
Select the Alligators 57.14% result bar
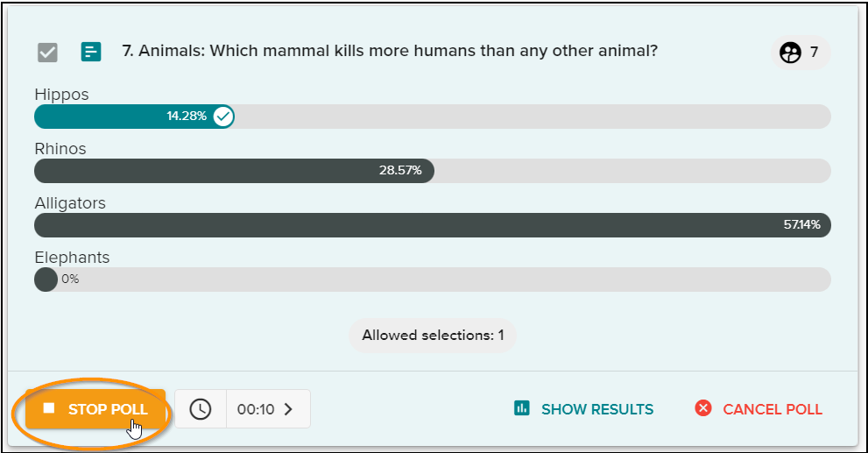point(433,225)
